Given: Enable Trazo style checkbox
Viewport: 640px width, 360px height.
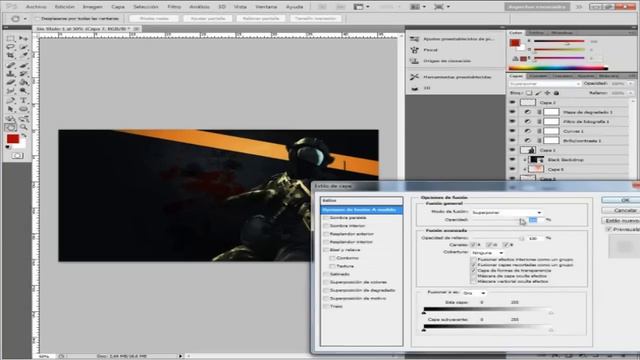Looking at the screenshot, I should click(x=326, y=306).
